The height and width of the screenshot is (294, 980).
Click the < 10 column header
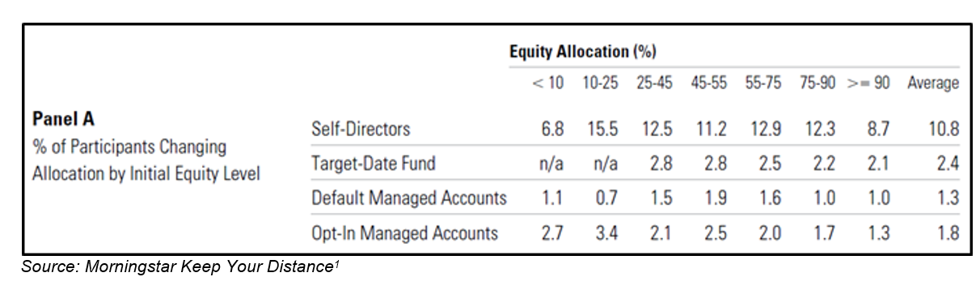tap(548, 83)
